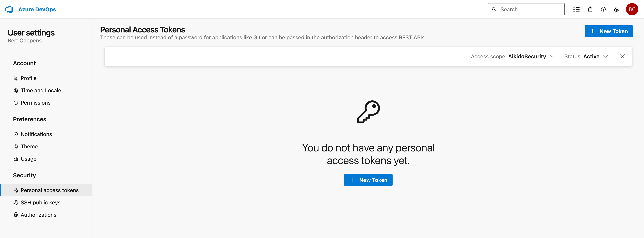Viewport: 644px width, 238px height.
Task: Click the 'Account' section heading
Action: coord(24,63)
